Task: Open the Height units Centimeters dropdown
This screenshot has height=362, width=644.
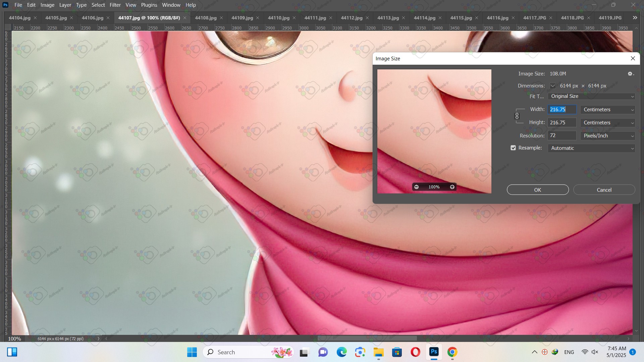Action: (x=608, y=123)
